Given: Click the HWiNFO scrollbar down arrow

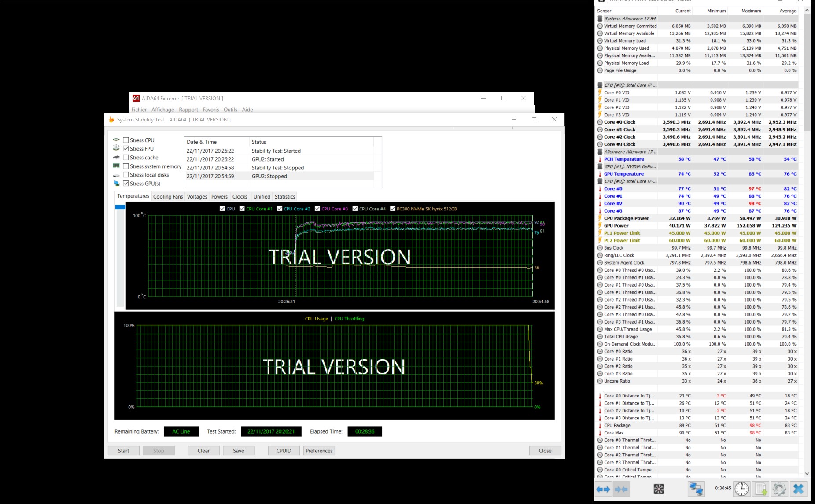Looking at the screenshot, I should pyautogui.click(x=807, y=474).
